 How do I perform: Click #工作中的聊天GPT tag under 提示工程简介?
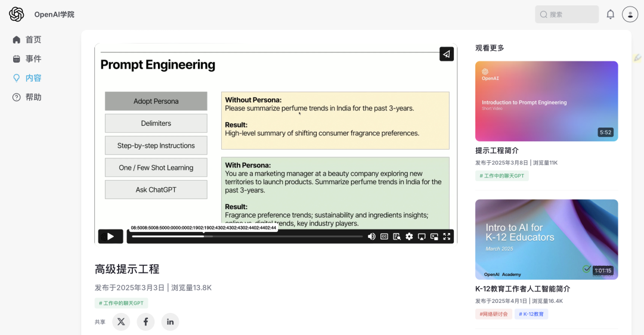(502, 176)
